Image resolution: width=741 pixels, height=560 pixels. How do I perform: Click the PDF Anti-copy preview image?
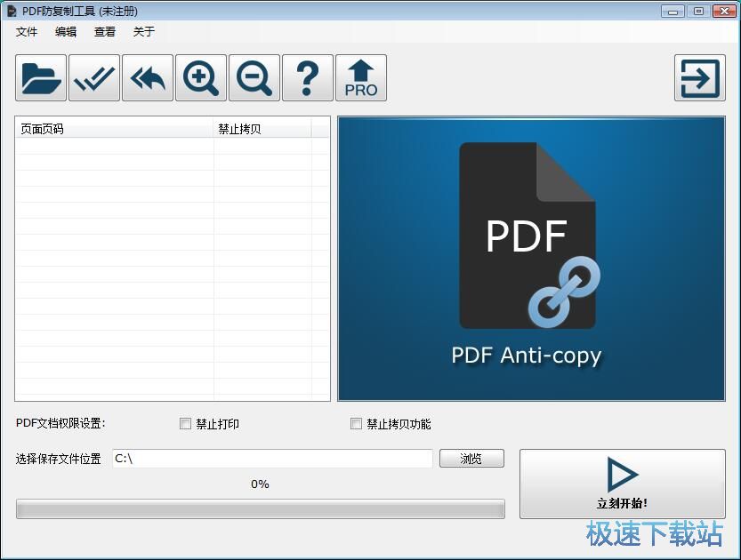pyautogui.click(x=531, y=259)
